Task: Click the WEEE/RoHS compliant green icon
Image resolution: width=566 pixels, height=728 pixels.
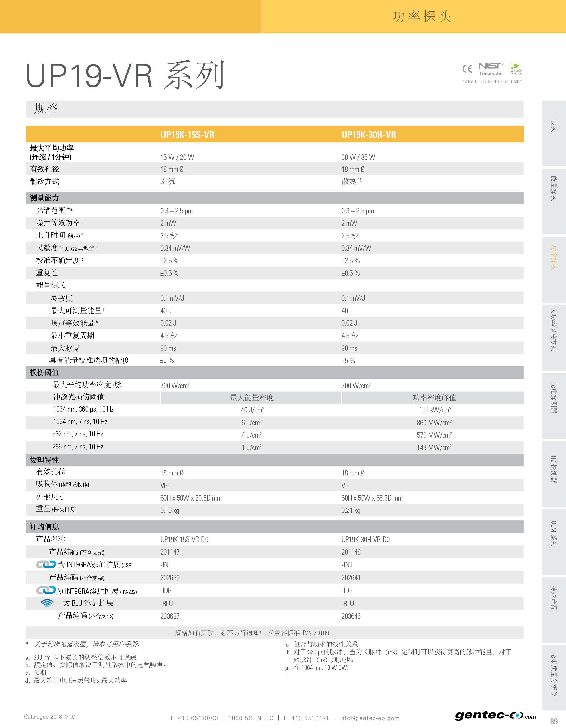Action: (516, 68)
